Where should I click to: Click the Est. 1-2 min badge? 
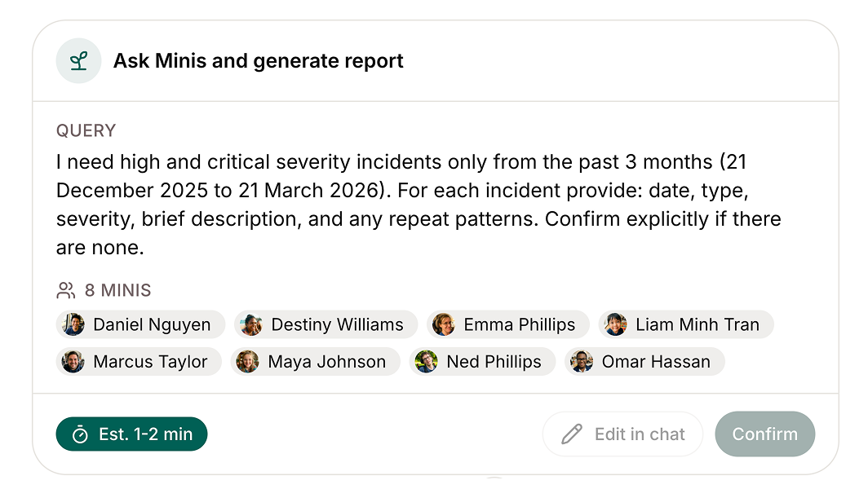(x=132, y=434)
